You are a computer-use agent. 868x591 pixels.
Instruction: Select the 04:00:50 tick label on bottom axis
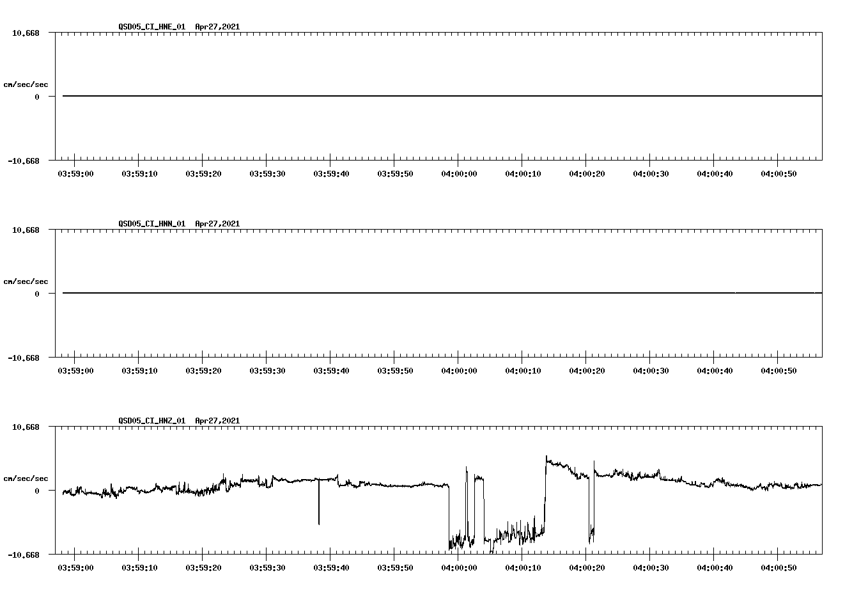[x=778, y=566]
